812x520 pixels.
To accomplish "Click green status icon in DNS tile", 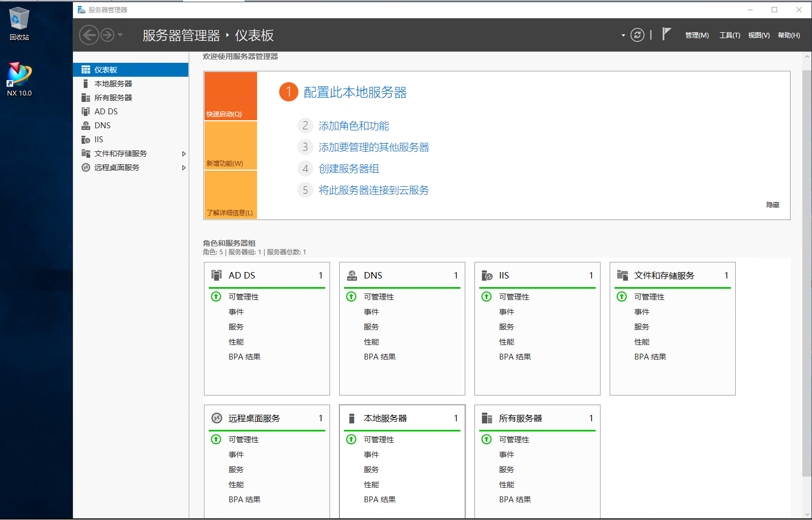I will (352, 296).
